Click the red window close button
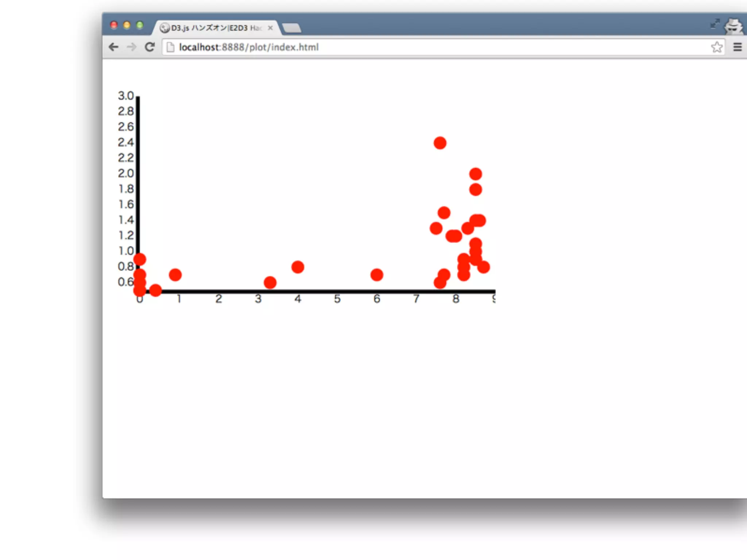 coord(114,25)
